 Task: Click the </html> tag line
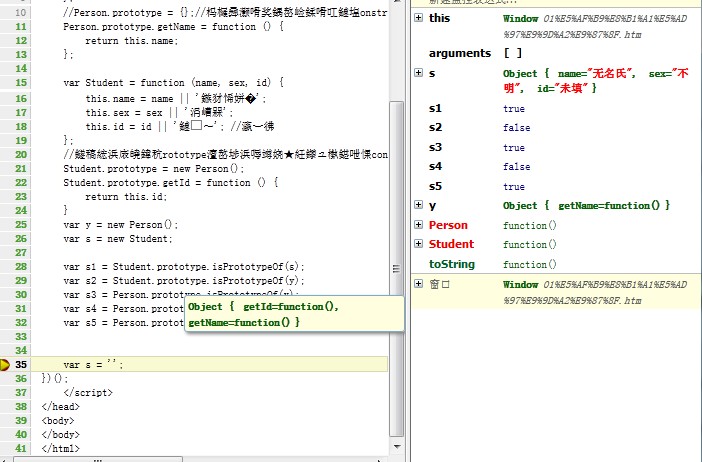60,448
